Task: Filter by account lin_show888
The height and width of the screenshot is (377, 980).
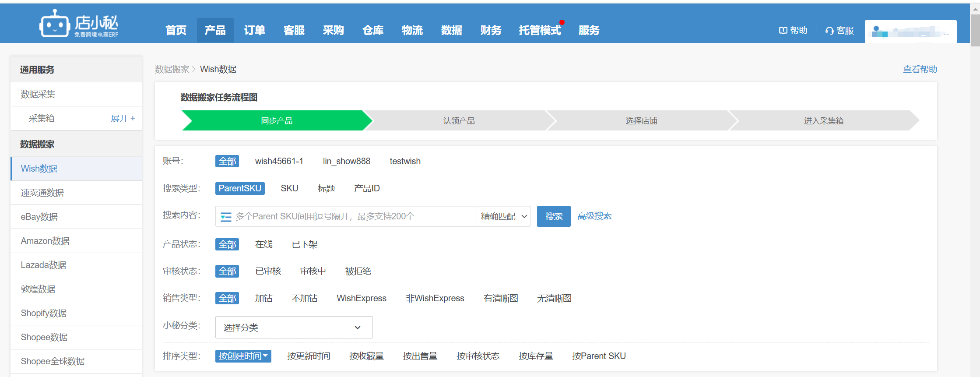Action: 347,161
